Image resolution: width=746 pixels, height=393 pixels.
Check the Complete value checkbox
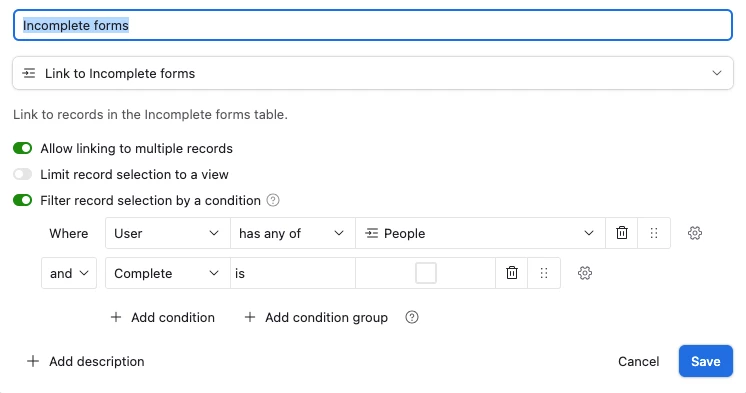426,273
